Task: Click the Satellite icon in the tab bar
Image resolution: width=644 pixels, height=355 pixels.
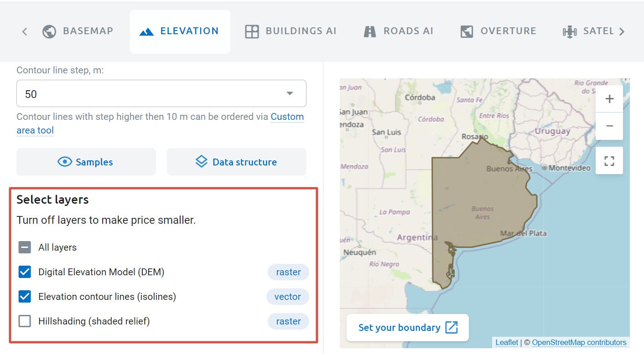Action: [x=570, y=31]
